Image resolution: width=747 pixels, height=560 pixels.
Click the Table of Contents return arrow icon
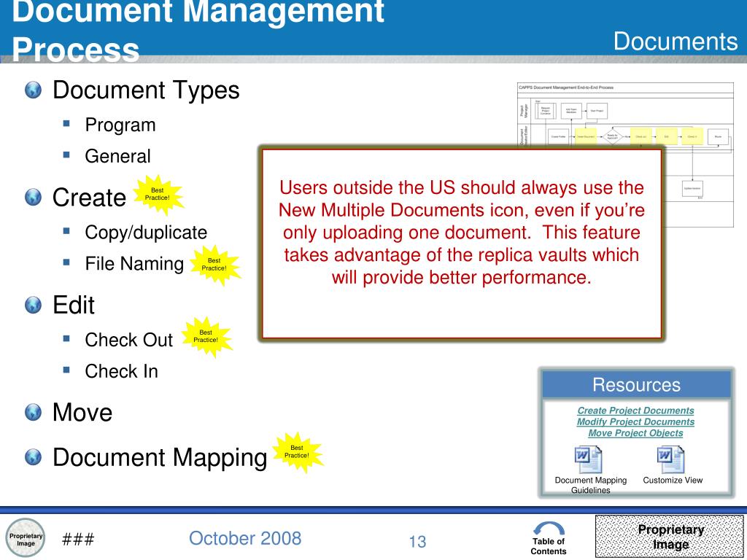tap(549, 529)
